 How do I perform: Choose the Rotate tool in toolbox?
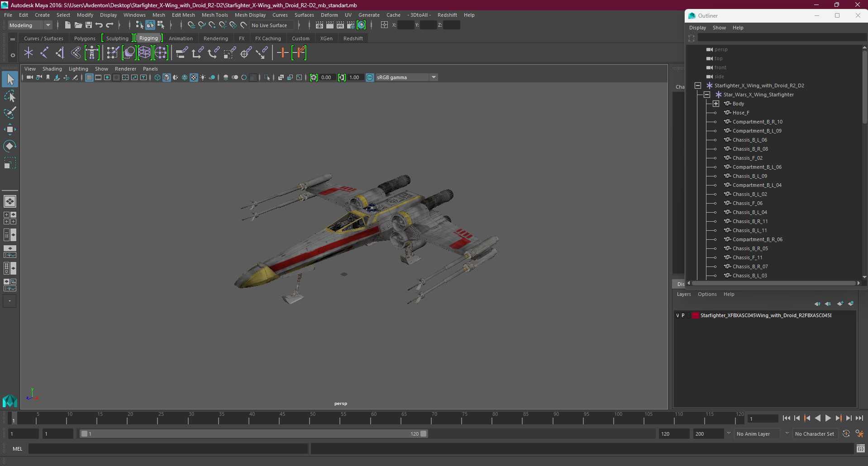click(x=10, y=146)
